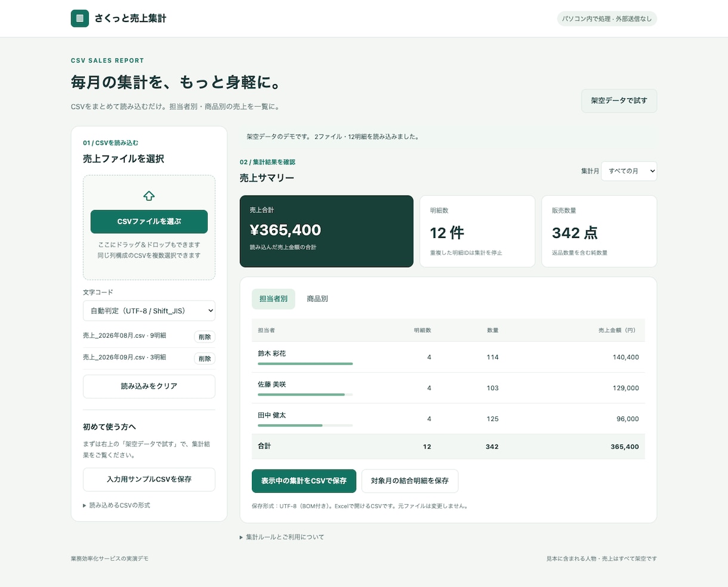Click the パソコン内で処理・外部送信なし badge

click(607, 19)
